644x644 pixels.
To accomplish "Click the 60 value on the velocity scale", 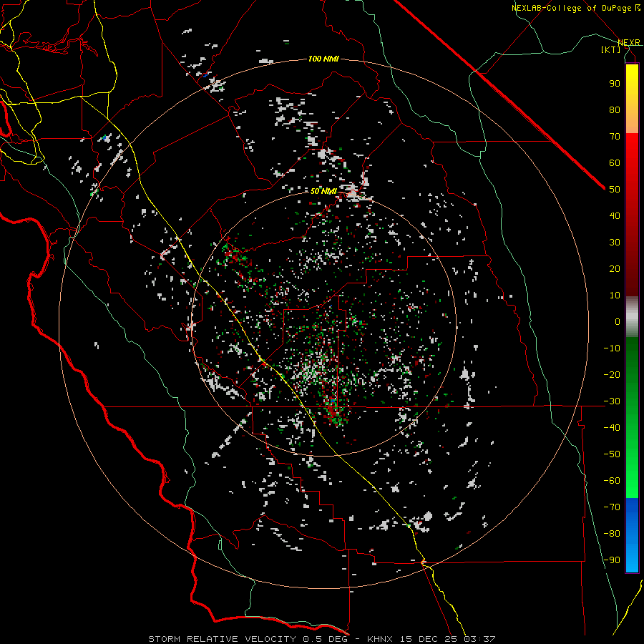I will (x=615, y=162).
